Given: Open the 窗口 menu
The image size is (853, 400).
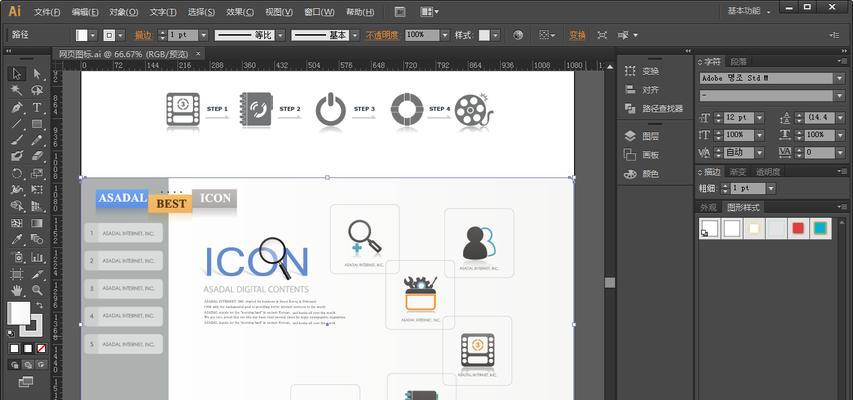Looking at the screenshot, I should point(319,11).
